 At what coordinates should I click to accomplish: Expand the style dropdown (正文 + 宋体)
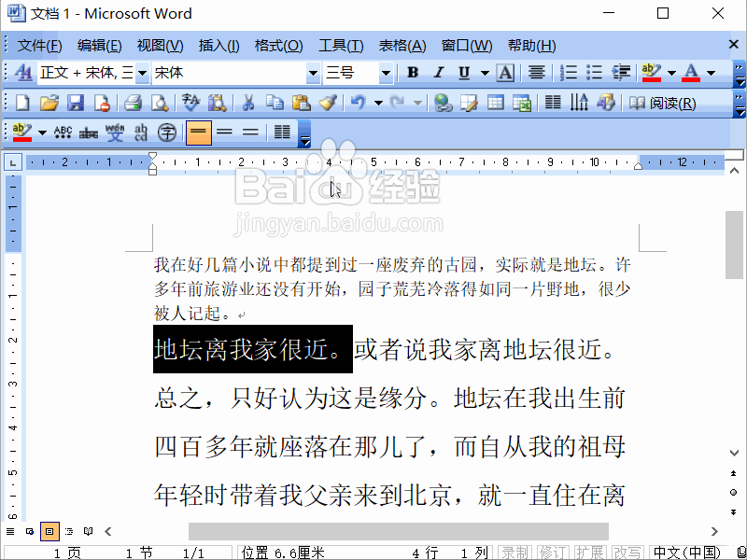click(142, 74)
